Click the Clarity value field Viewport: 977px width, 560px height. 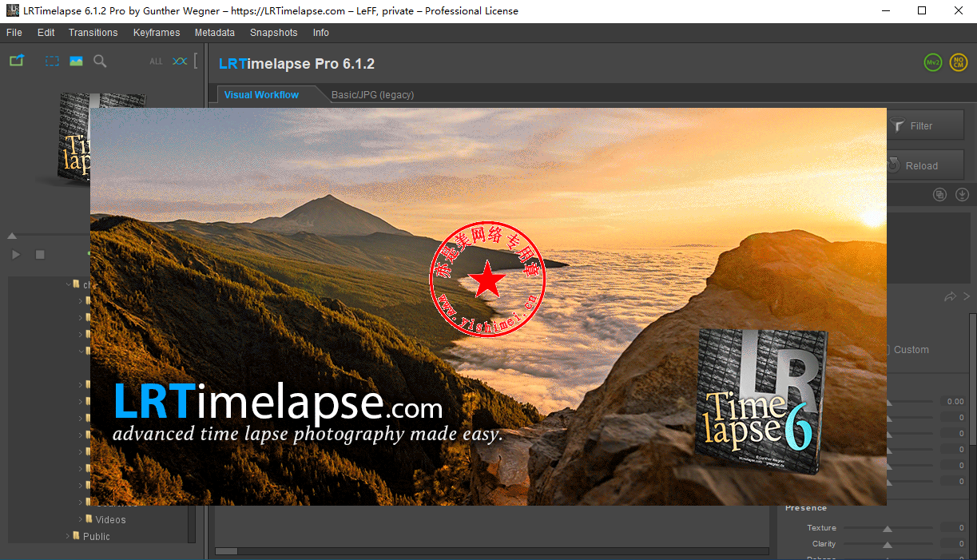[x=952, y=544]
